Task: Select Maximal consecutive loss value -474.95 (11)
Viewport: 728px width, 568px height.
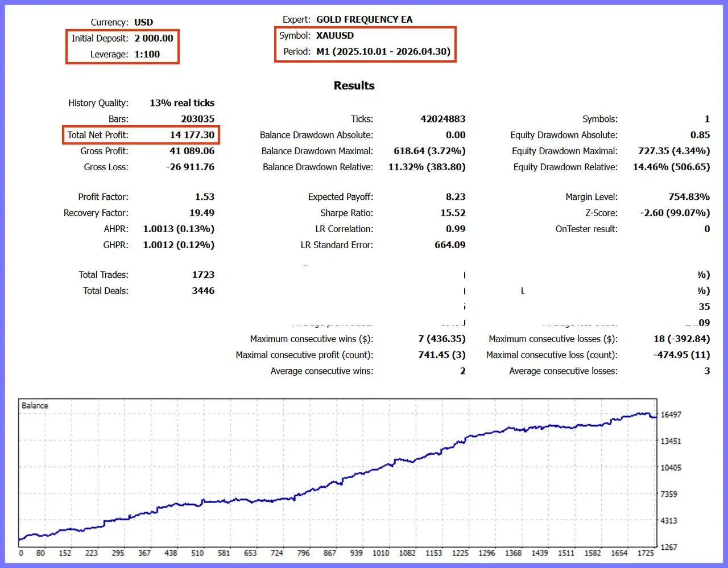Action: click(x=682, y=355)
